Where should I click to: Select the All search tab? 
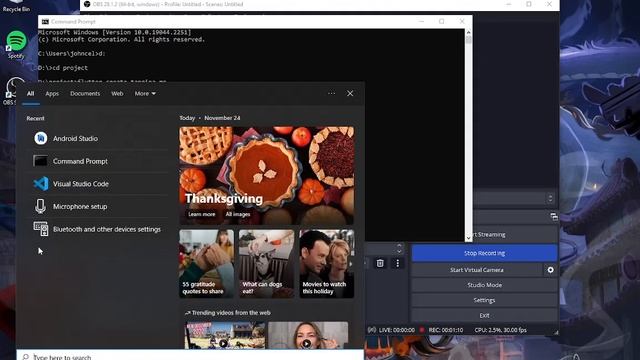[31, 94]
